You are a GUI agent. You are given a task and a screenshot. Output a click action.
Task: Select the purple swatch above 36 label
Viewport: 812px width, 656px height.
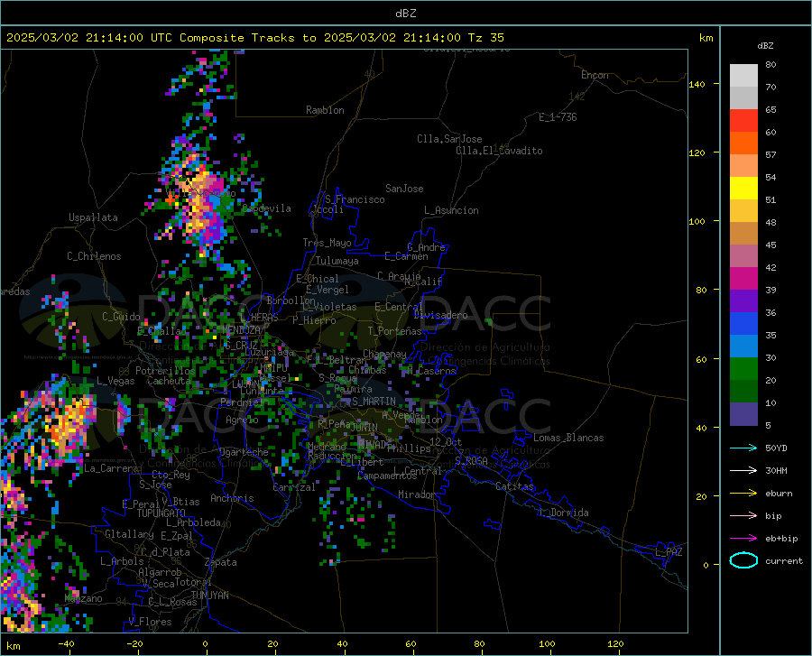click(x=743, y=301)
